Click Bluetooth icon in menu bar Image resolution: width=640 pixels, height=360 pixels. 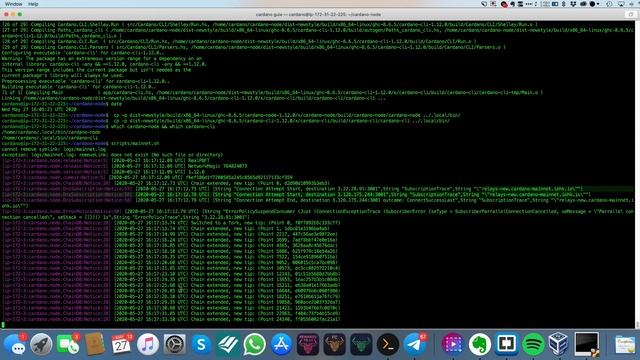coord(564,4)
